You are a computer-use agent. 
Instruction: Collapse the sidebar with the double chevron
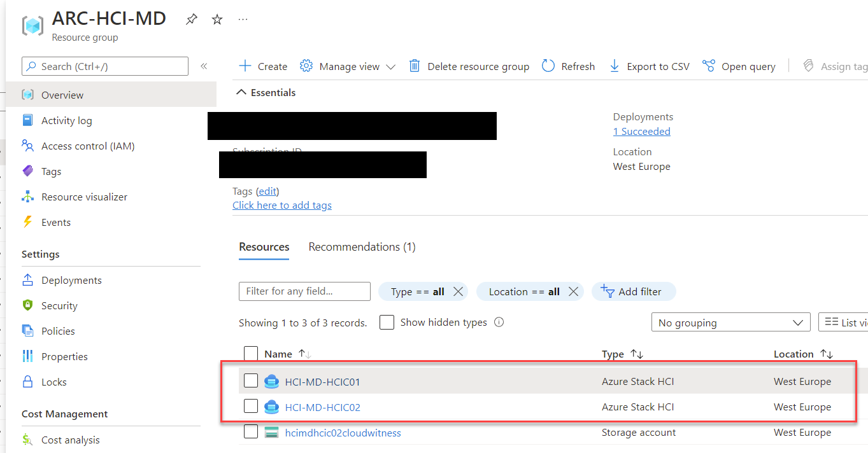coord(204,66)
